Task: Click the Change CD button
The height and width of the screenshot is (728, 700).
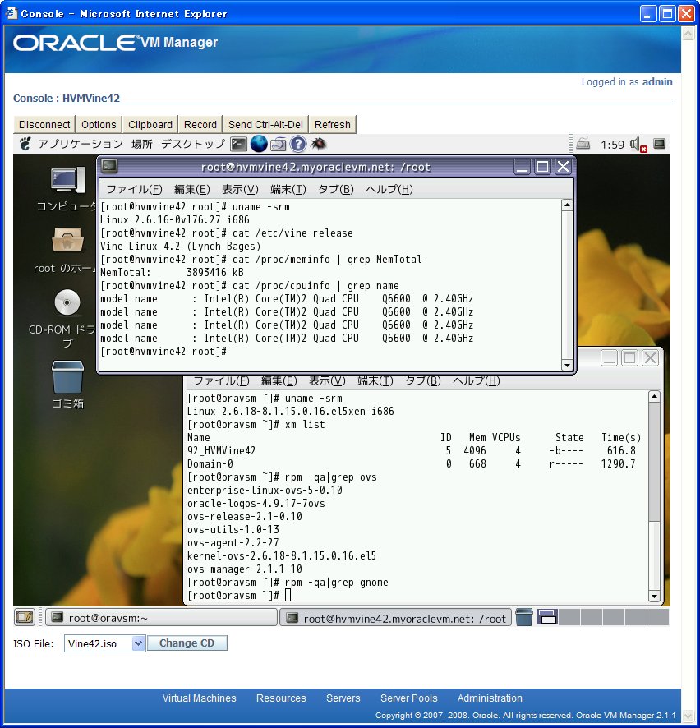Action: click(187, 643)
